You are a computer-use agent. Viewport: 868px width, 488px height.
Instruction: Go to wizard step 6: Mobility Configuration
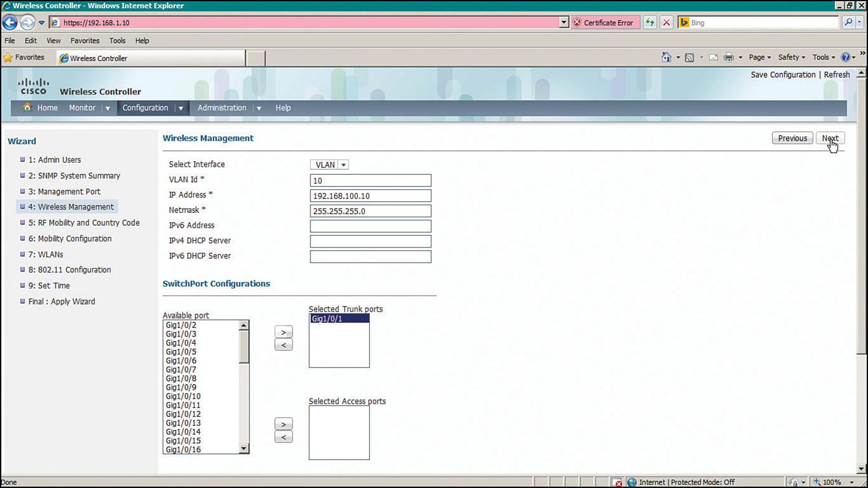pos(70,238)
